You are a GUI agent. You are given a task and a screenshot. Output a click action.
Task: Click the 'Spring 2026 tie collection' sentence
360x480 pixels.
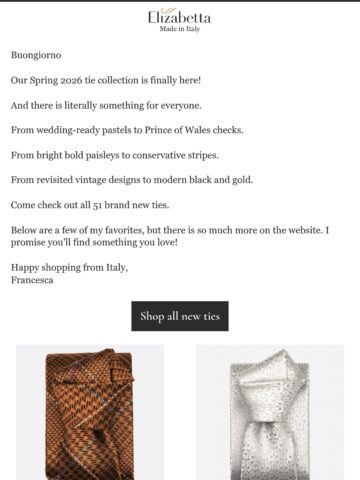click(x=106, y=80)
